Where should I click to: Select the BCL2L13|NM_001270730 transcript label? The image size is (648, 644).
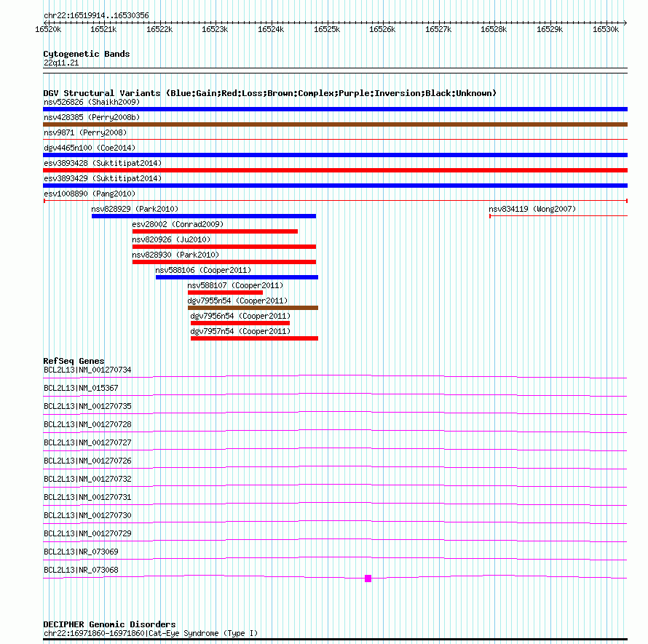click(87, 515)
